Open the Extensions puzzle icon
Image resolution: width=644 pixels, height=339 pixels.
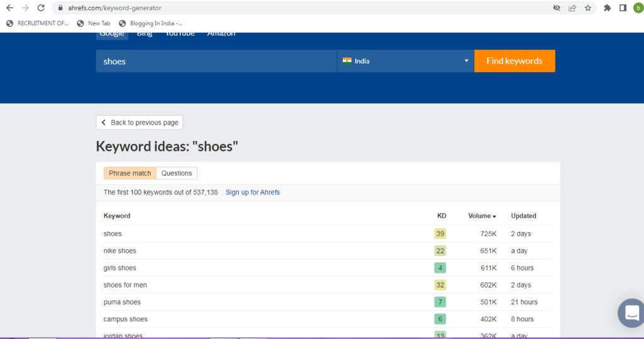(x=607, y=8)
